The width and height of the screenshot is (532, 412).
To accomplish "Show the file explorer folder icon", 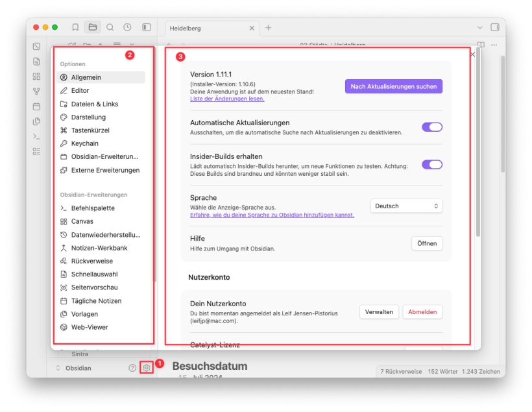I will click(x=93, y=27).
